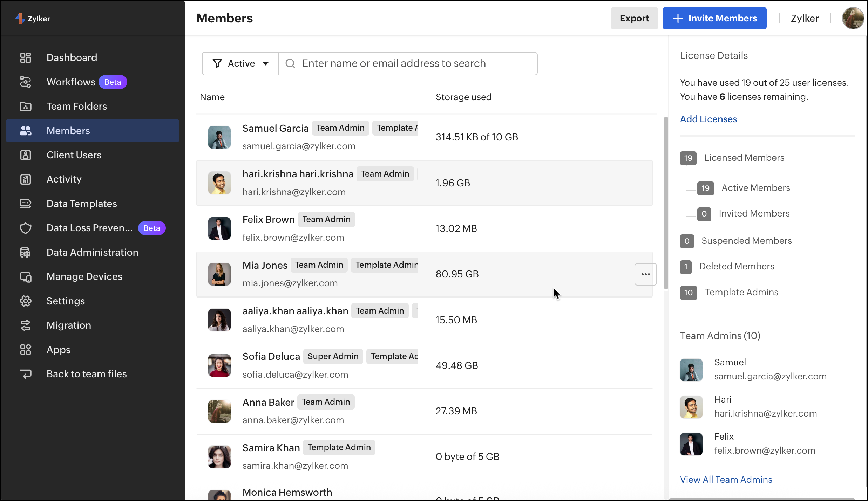Open Activity using its chart icon

click(26, 179)
